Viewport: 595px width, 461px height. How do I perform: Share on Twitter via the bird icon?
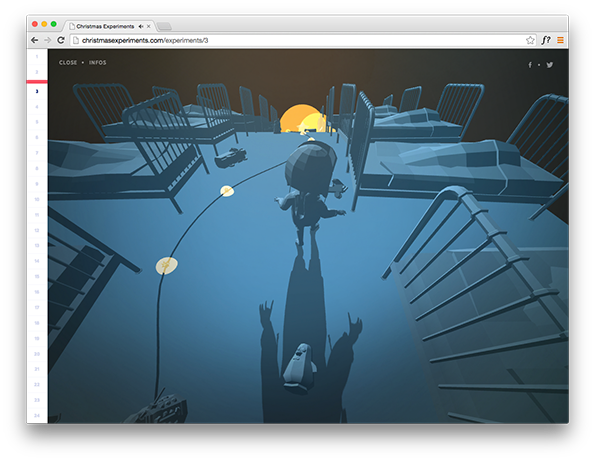549,65
